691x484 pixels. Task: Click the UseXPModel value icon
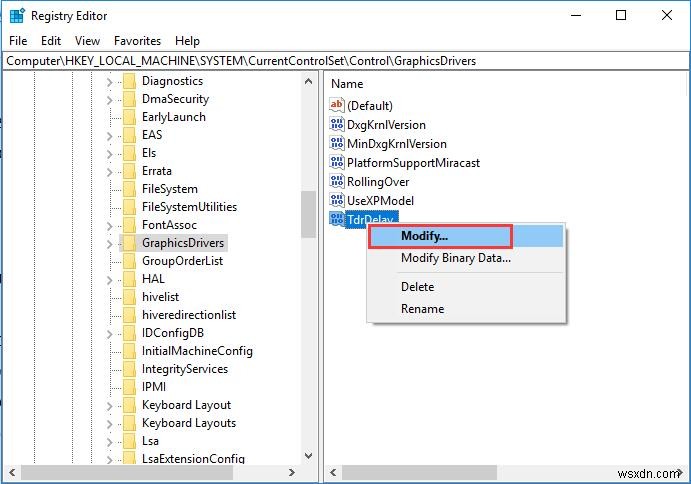337,200
